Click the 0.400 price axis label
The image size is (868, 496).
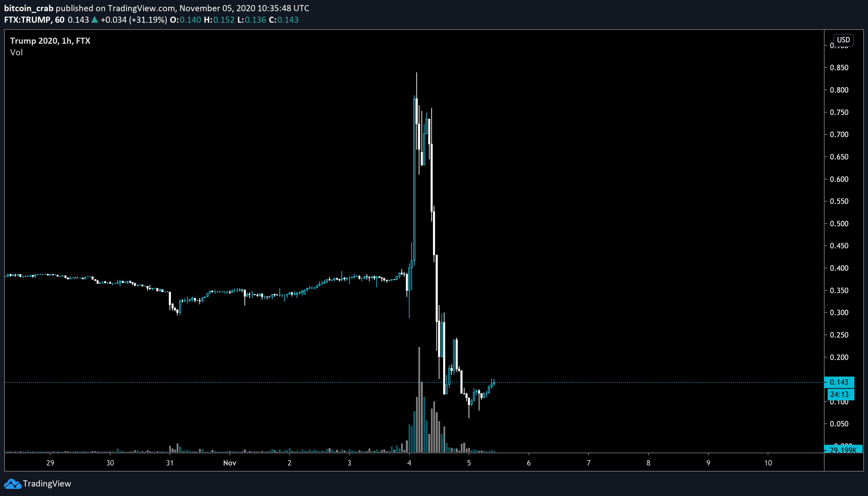tap(839, 268)
